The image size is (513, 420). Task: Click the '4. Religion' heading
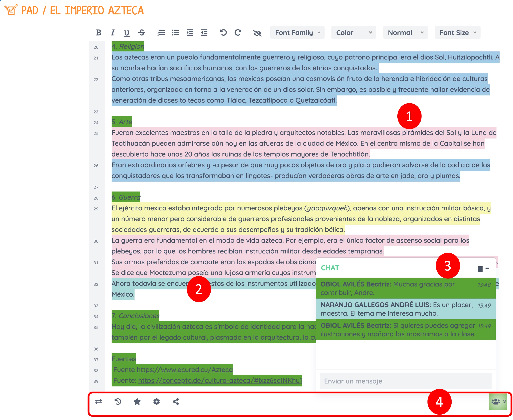click(x=128, y=46)
